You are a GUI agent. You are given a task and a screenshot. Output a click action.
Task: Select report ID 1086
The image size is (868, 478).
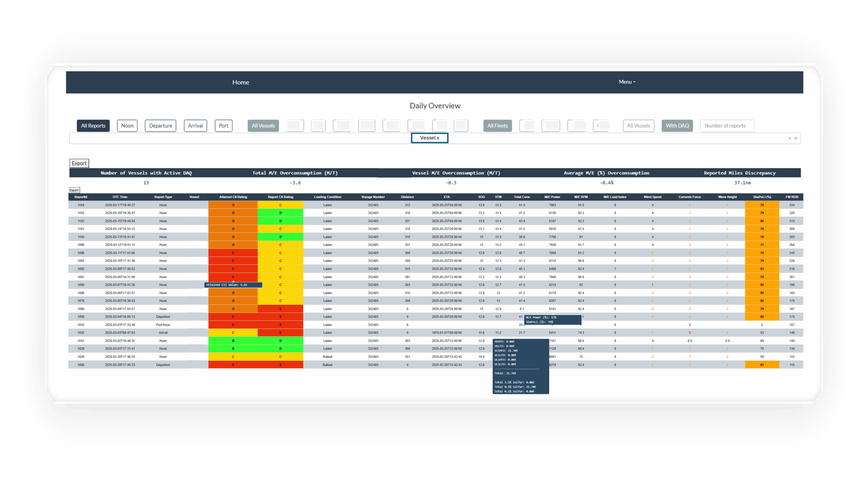point(81,293)
